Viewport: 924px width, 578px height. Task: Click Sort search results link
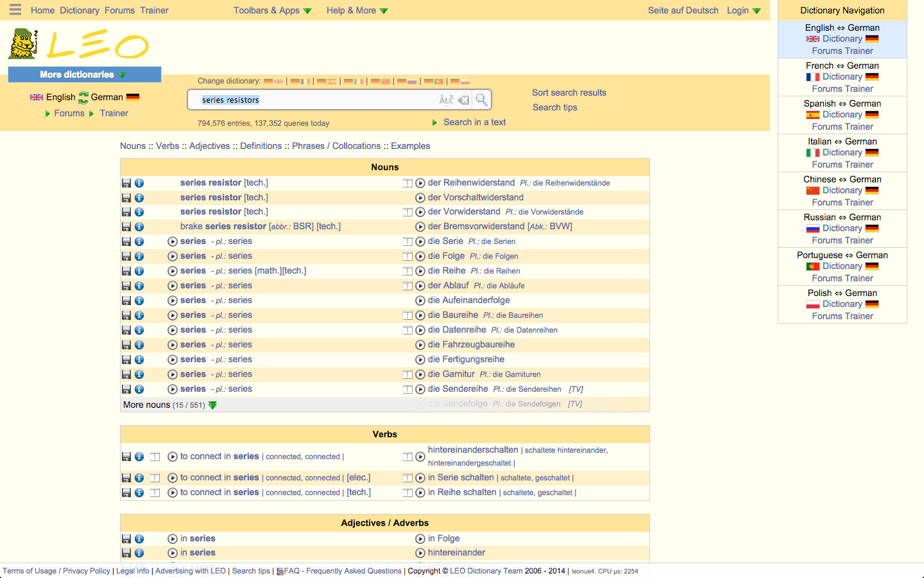point(569,92)
